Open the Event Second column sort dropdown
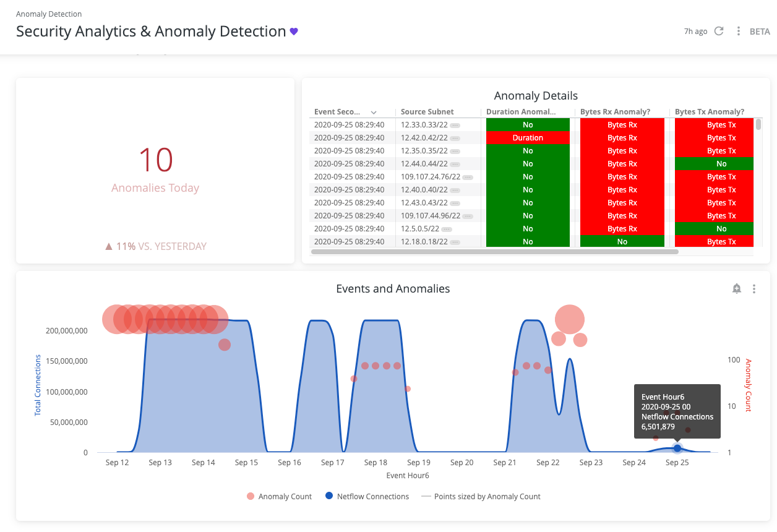The width and height of the screenshot is (777, 532). tap(374, 112)
